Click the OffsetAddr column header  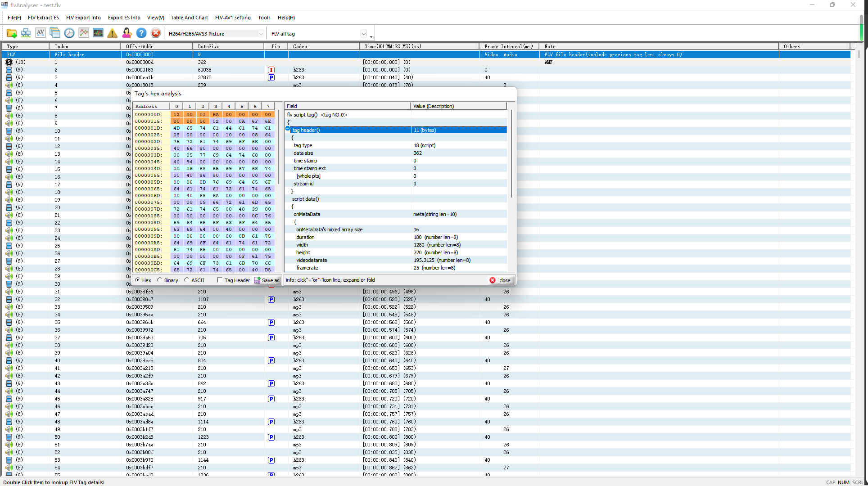point(157,46)
